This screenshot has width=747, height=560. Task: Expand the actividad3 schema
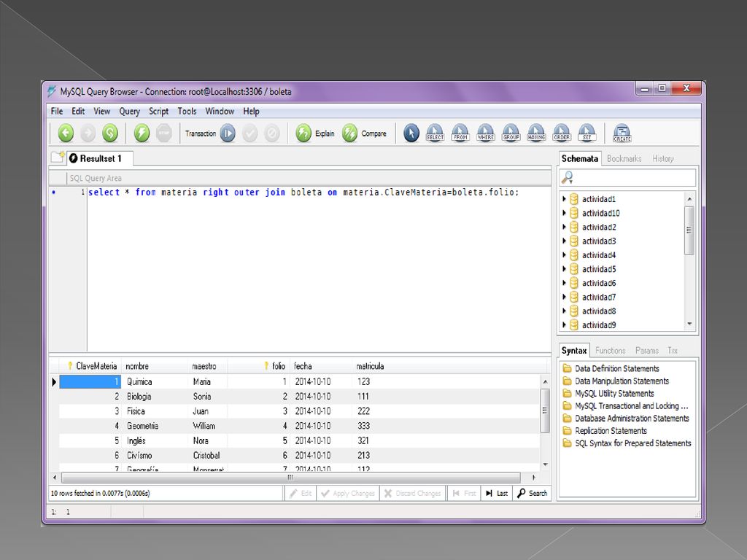coord(564,241)
